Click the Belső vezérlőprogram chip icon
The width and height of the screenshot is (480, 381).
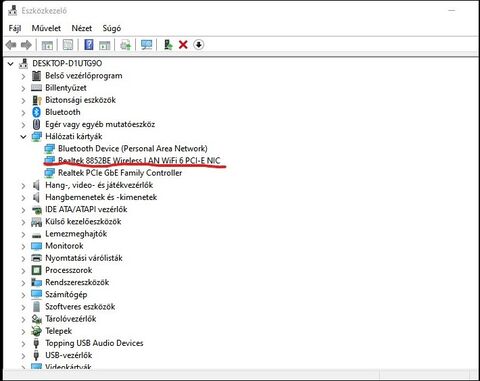[36, 76]
